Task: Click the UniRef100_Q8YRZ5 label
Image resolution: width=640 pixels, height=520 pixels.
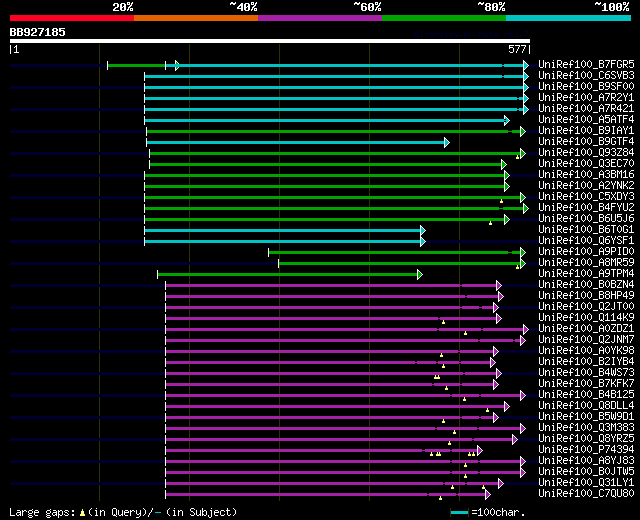Action: [x=586, y=439]
